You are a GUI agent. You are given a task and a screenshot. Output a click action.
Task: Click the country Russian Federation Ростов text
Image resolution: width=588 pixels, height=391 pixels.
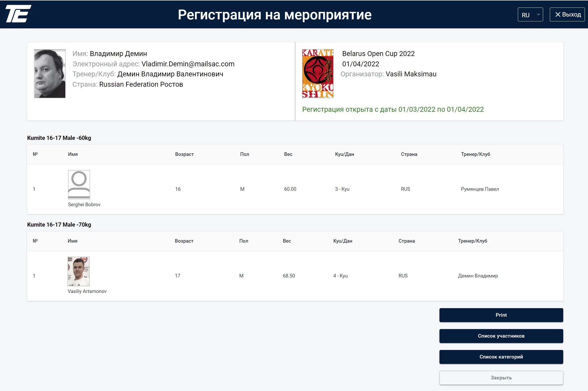point(141,84)
